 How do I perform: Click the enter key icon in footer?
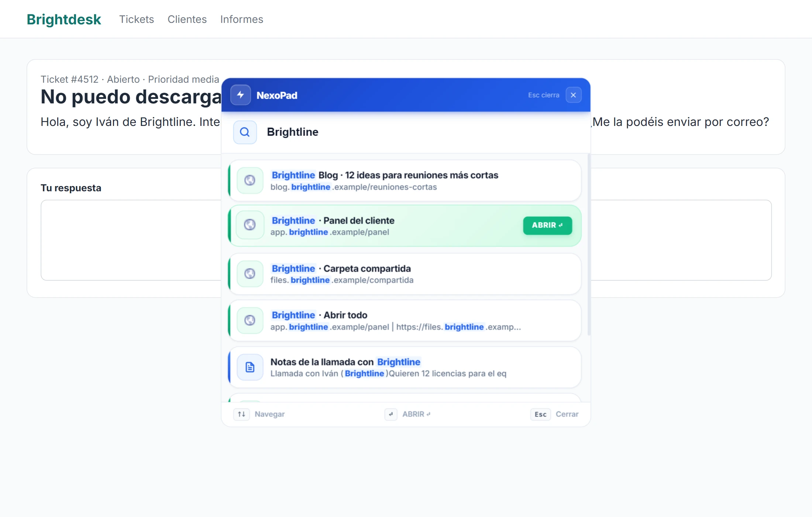(x=391, y=414)
